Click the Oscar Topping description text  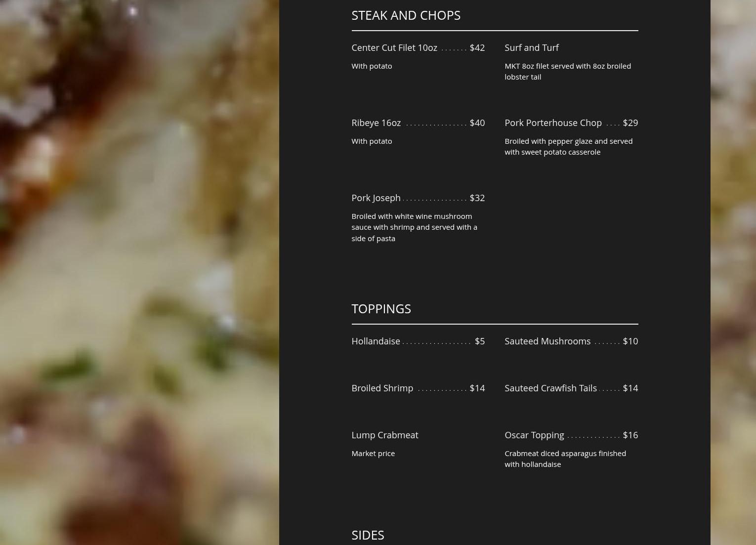click(565, 459)
